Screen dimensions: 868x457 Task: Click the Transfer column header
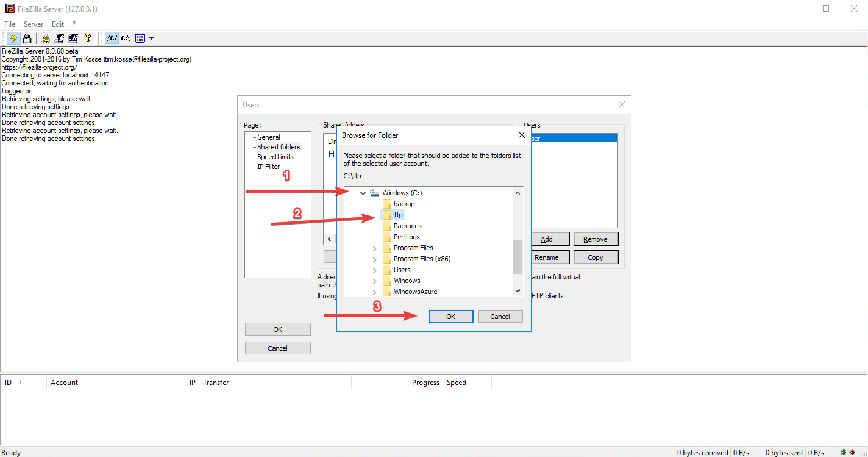(276, 383)
